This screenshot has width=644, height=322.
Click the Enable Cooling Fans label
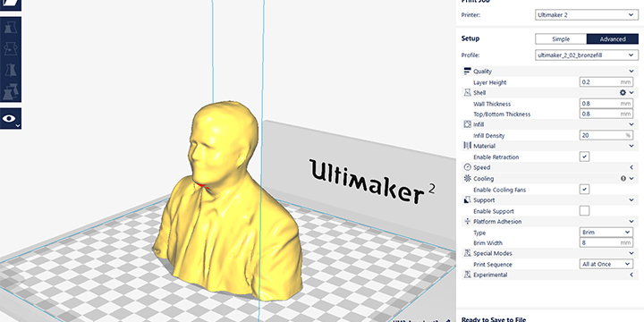pos(499,190)
